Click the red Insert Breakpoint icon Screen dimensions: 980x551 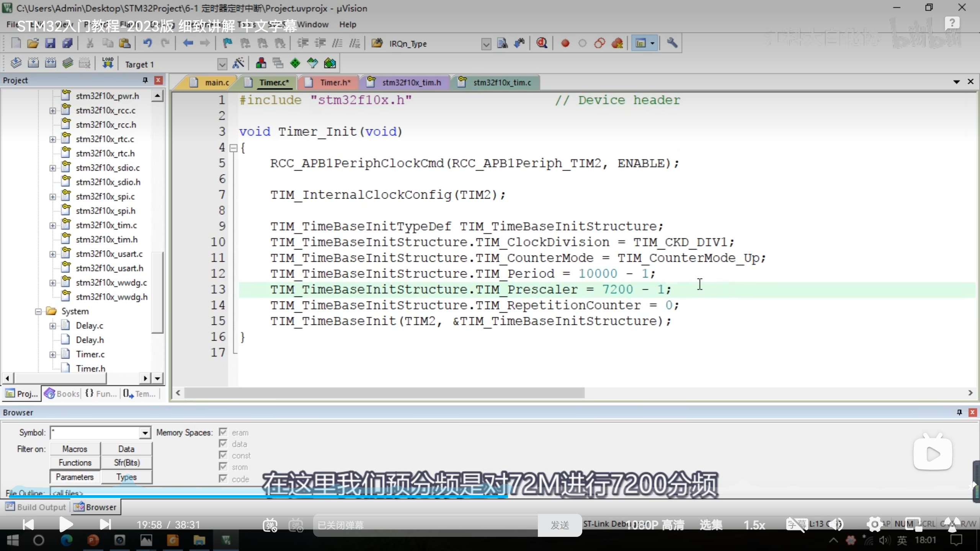[x=565, y=43]
